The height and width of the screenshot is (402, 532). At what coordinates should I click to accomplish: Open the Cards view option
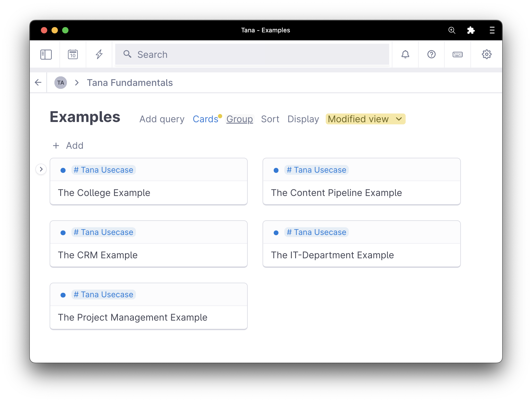click(x=205, y=119)
